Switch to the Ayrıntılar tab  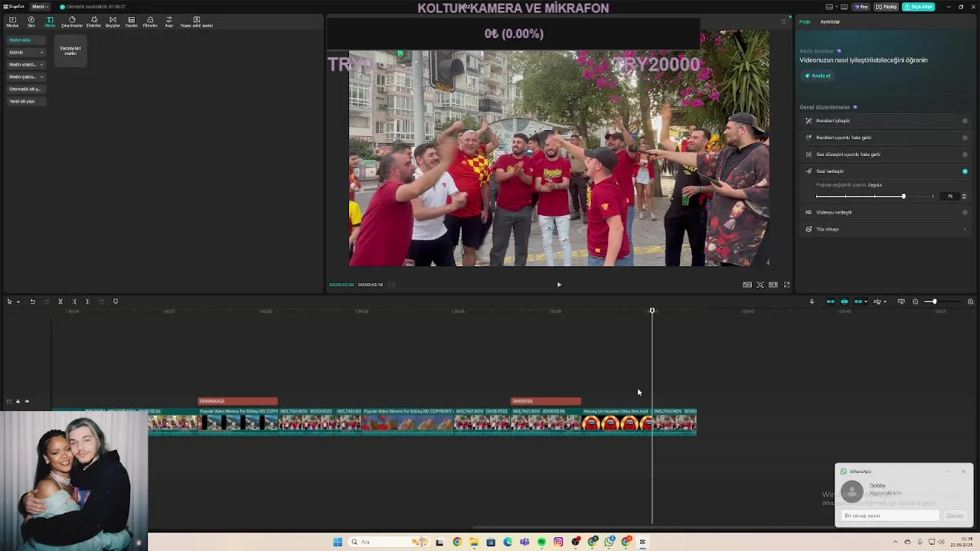[x=830, y=21]
